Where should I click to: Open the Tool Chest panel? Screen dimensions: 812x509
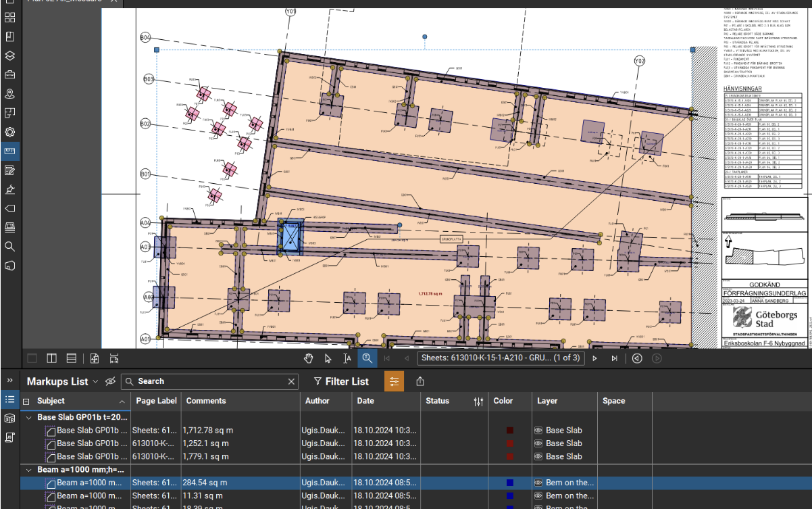[x=10, y=74]
